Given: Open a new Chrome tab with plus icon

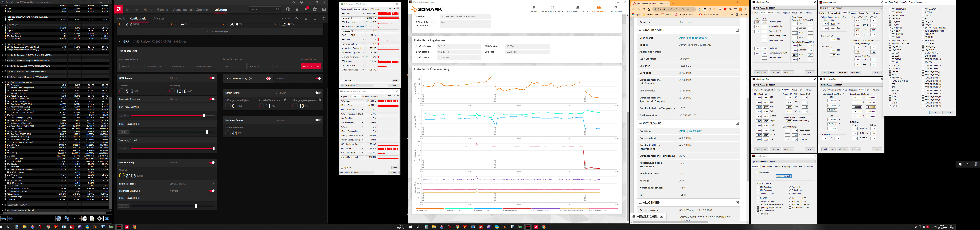Looking at the screenshot, I should click(x=673, y=4).
